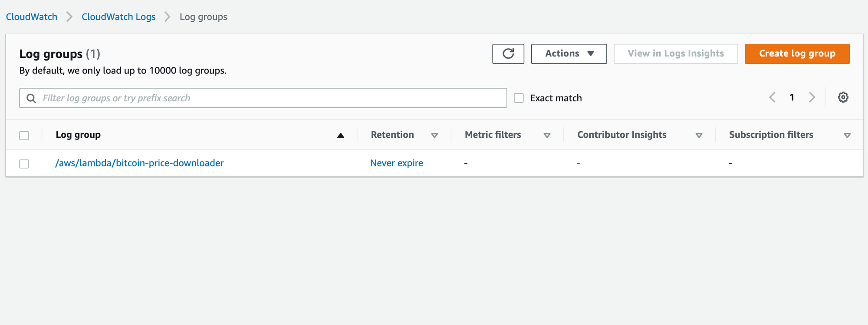Open /aws/lambda/bitcoin-price-downloader log group

[139, 163]
